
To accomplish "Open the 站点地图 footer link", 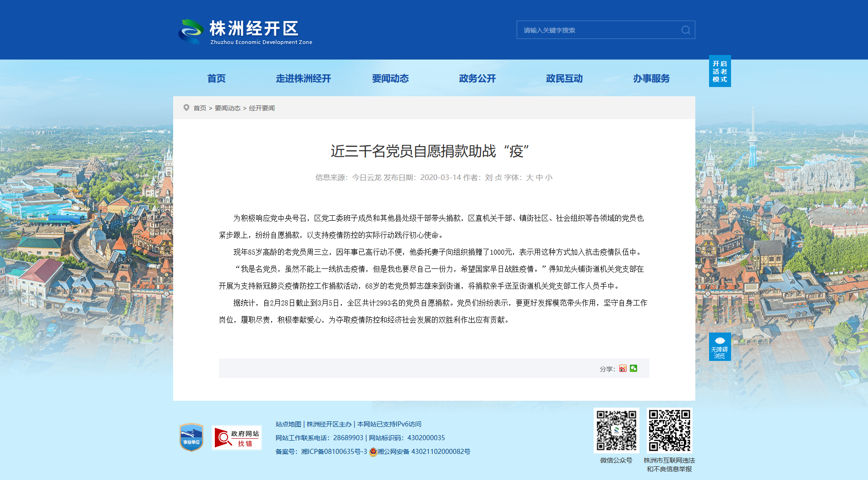I will pos(289,424).
